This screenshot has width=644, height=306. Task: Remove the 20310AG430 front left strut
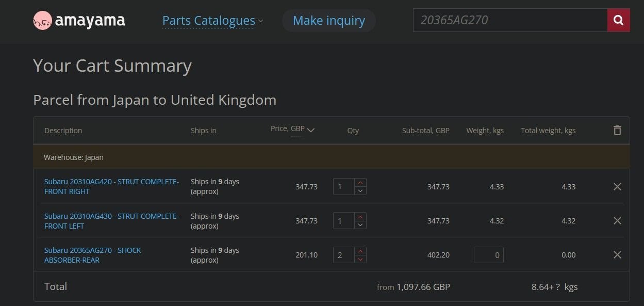tap(617, 221)
